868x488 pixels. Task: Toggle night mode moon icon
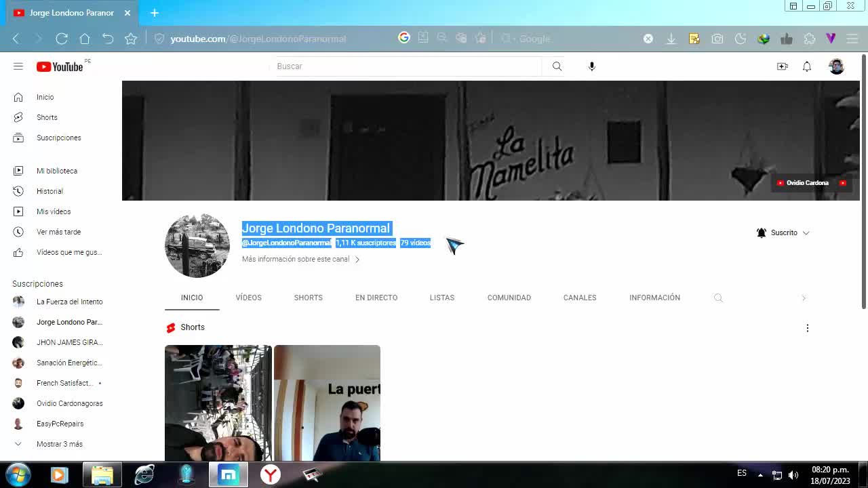[x=741, y=39]
